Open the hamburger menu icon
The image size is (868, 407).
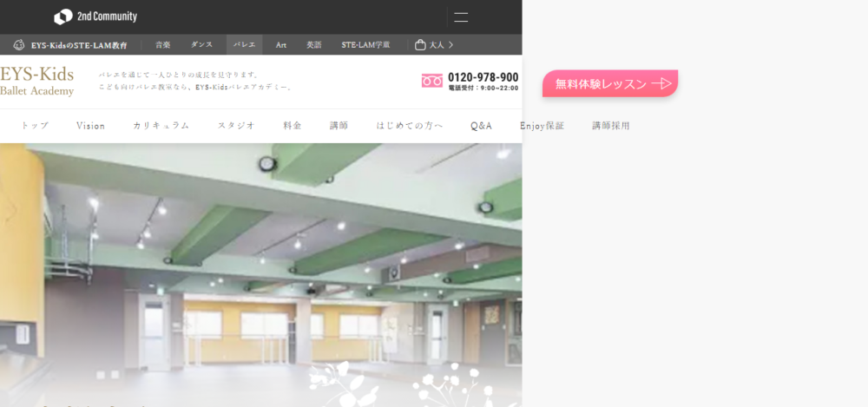[x=461, y=16]
